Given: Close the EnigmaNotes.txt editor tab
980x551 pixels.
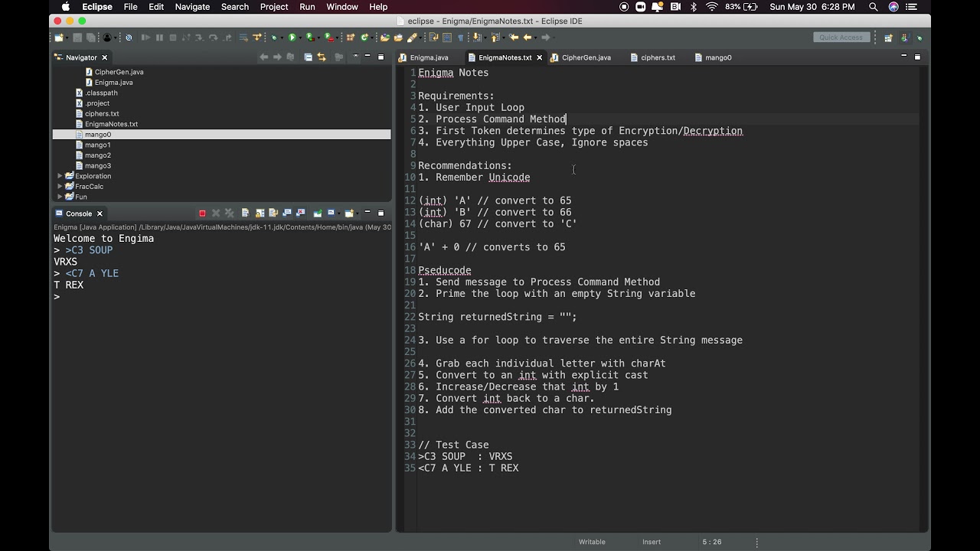Looking at the screenshot, I should [x=540, y=57].
